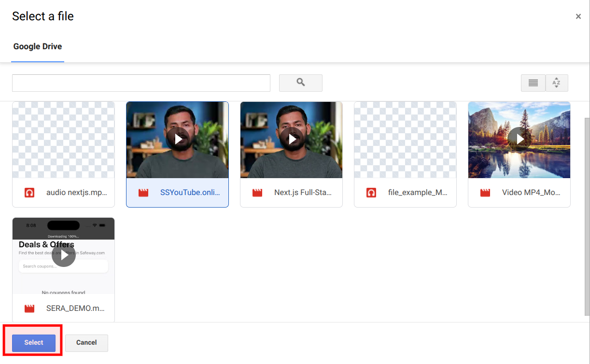Click the Next.js Full-Stack video's film icon

pos(257,193)
